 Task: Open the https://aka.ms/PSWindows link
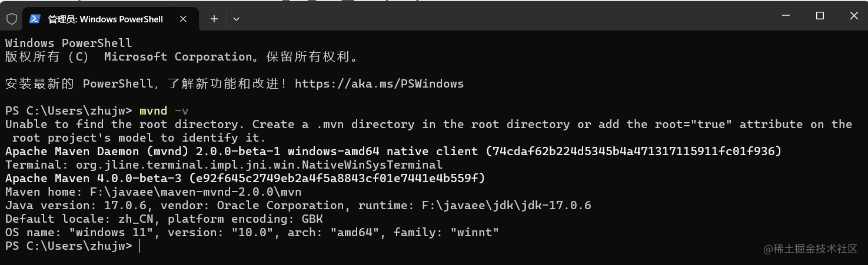coord(379,83)
